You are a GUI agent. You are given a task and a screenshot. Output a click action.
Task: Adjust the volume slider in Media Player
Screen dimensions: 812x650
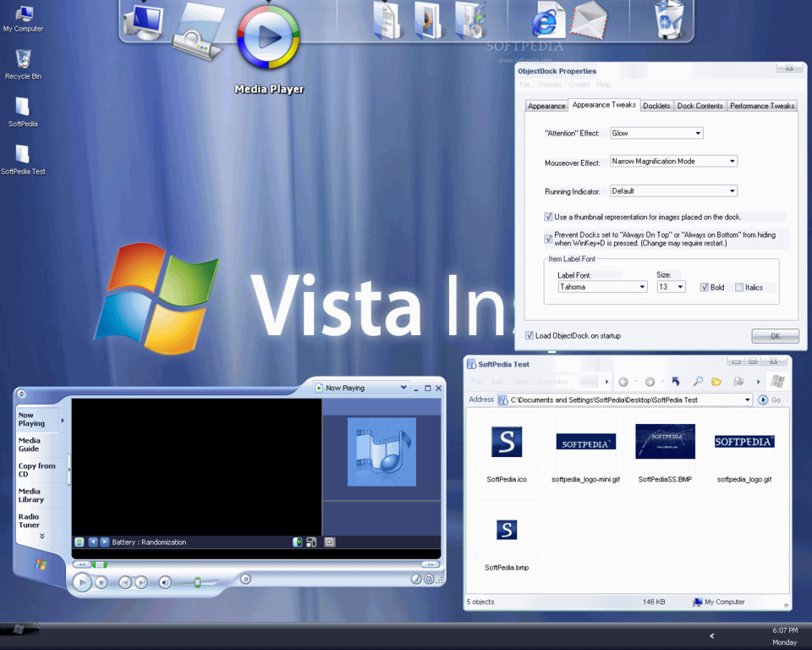[x=199, y=582]
